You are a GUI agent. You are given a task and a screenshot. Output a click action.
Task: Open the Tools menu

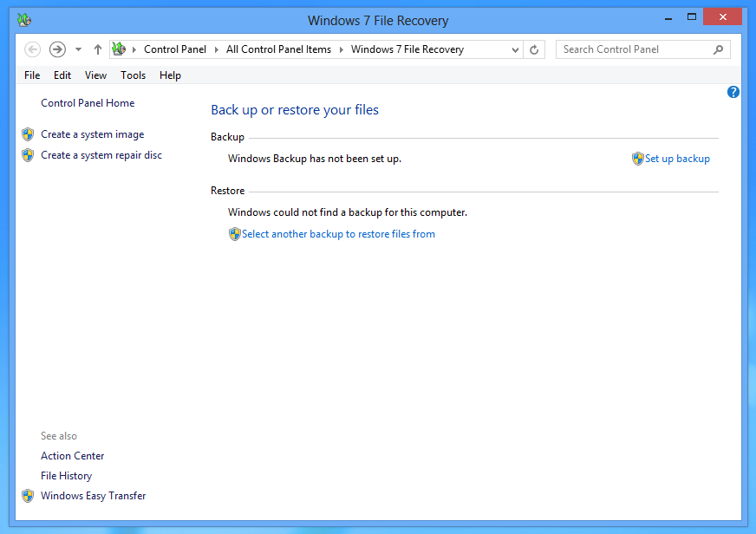point(133,75)
